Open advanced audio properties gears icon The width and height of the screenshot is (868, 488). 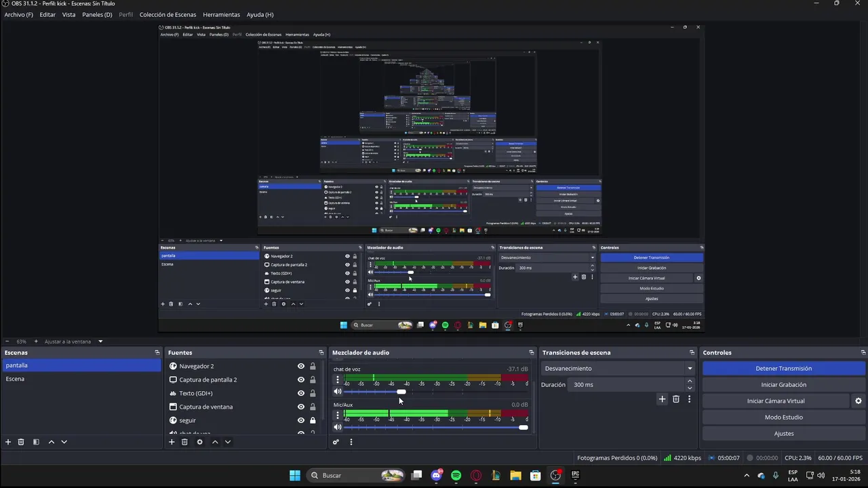(336, 442)
